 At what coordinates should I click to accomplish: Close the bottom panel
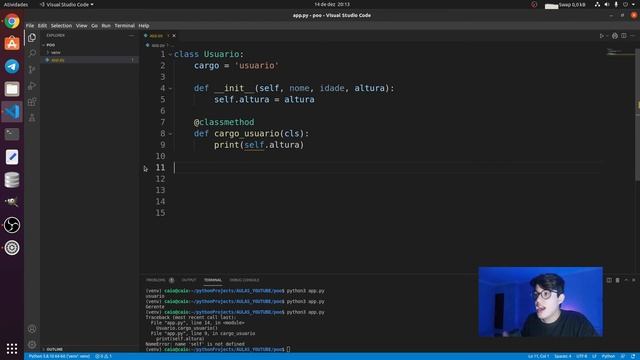click(634, 280)
